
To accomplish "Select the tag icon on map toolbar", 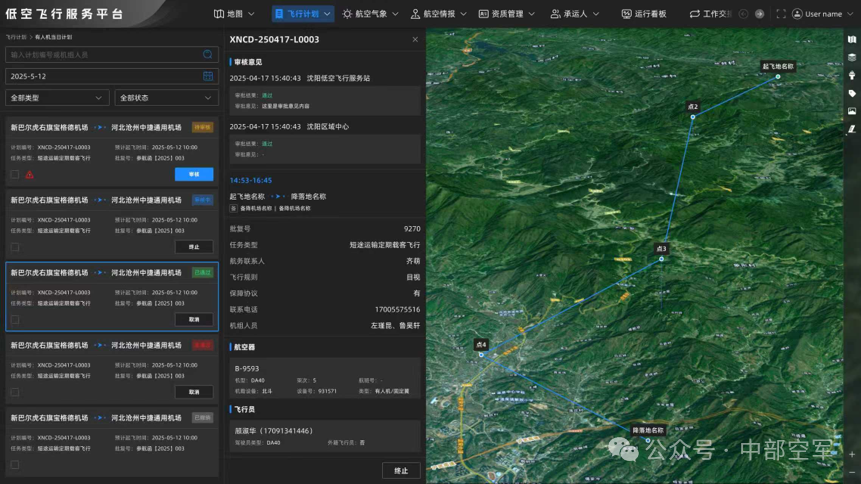I will point(852,93).
